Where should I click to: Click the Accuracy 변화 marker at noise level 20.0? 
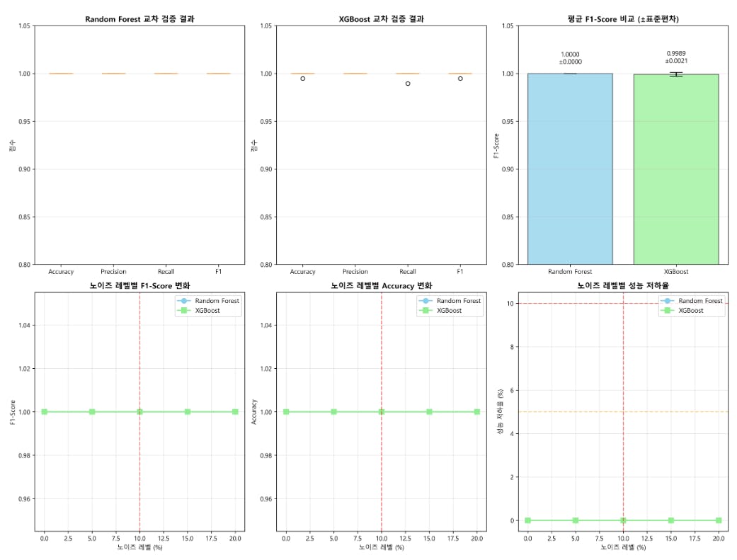coord(477,412)
